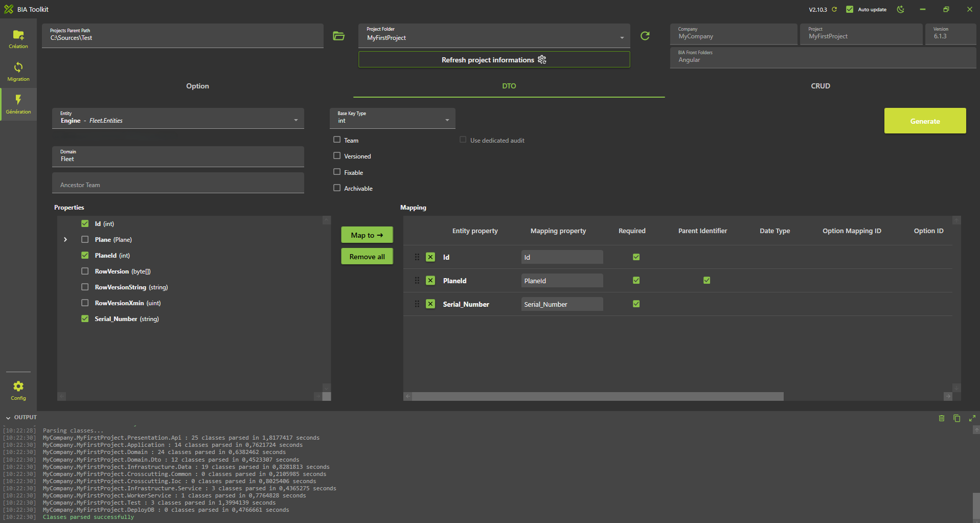Image resolution: width=980 pixels, height=523 pixels.
Task: Remove the Serial_Number mapping row
Action: coord(430,304)
